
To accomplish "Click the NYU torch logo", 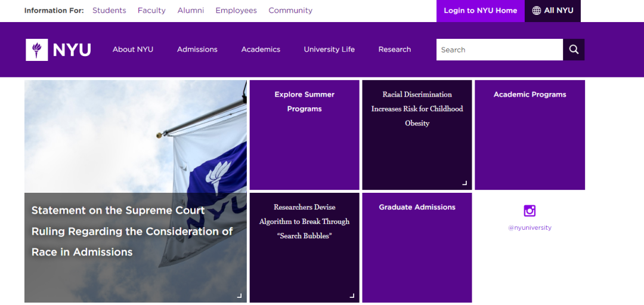I will [x=36, y=50].
